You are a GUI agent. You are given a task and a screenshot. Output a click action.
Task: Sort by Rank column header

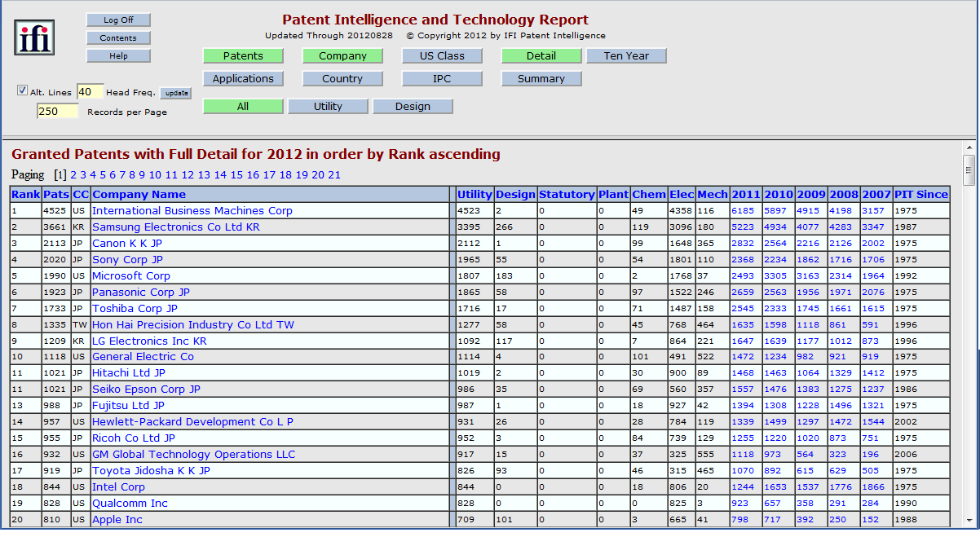(x=25, y=195)
